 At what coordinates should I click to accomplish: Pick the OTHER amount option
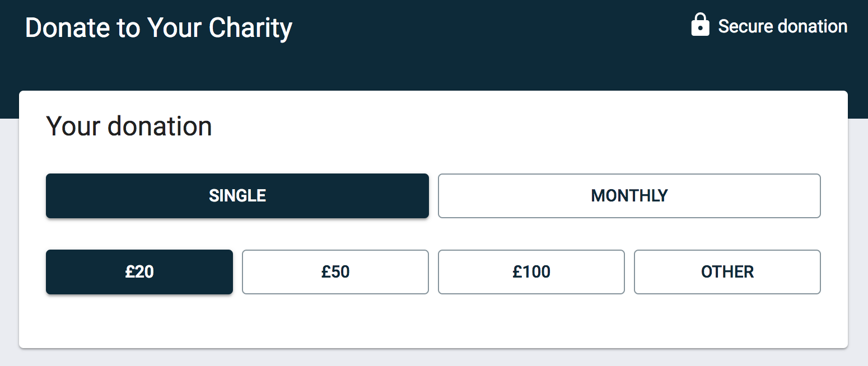[727, 272]
